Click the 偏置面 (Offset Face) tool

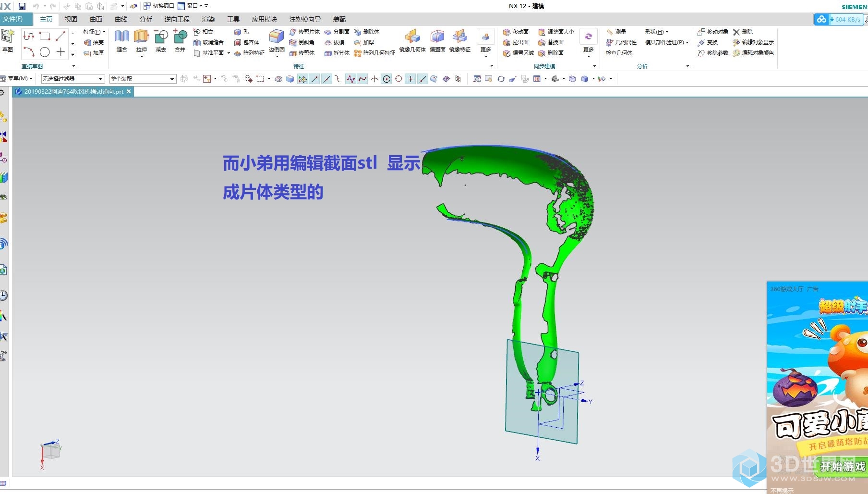(437, 41)
